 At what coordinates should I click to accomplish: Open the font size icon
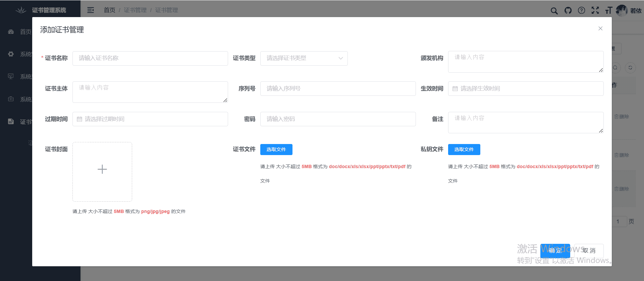click(609, 10)
